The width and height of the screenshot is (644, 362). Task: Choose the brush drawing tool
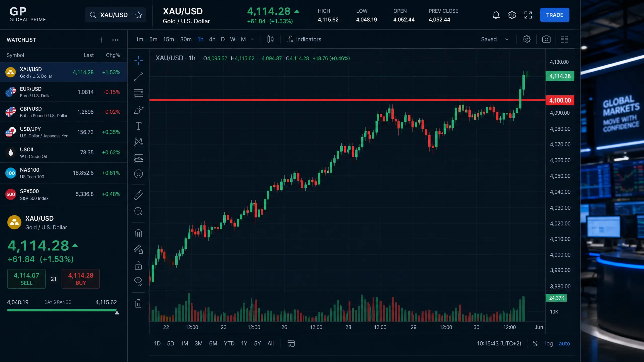point(138,110)
